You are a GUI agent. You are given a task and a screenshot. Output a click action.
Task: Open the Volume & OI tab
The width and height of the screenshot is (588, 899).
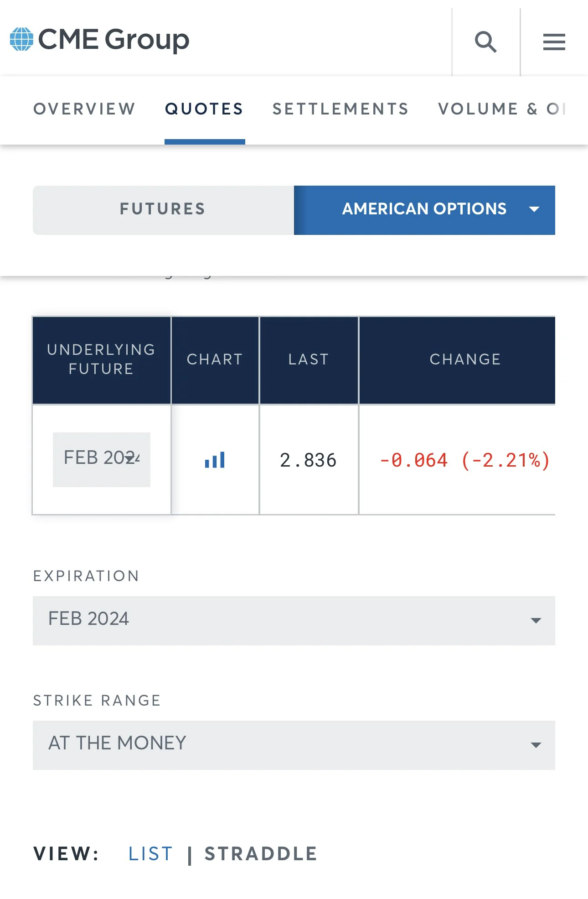(x=501, y=109)
